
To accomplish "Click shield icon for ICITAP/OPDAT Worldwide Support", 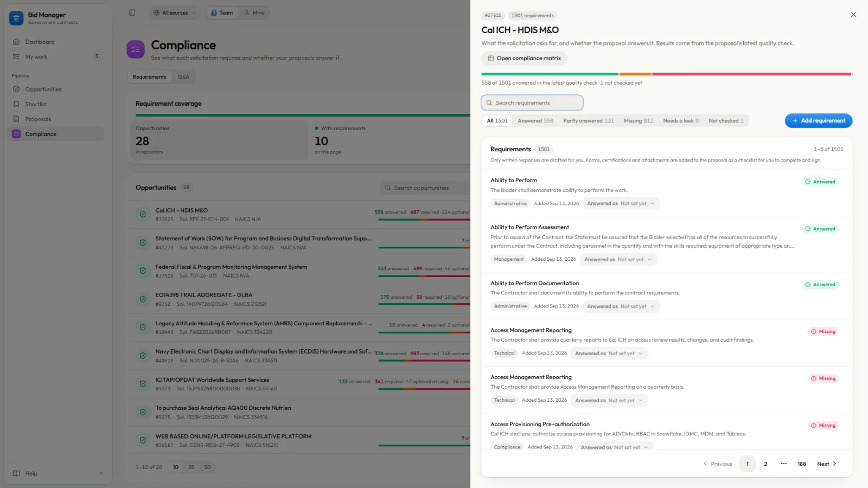I will coord(143,383).
